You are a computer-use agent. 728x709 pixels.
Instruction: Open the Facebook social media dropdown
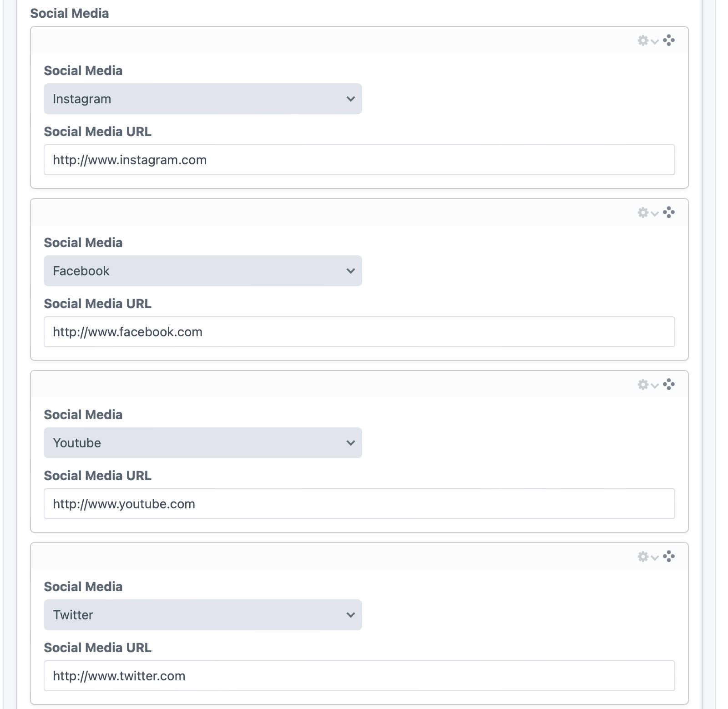point(202,271)
